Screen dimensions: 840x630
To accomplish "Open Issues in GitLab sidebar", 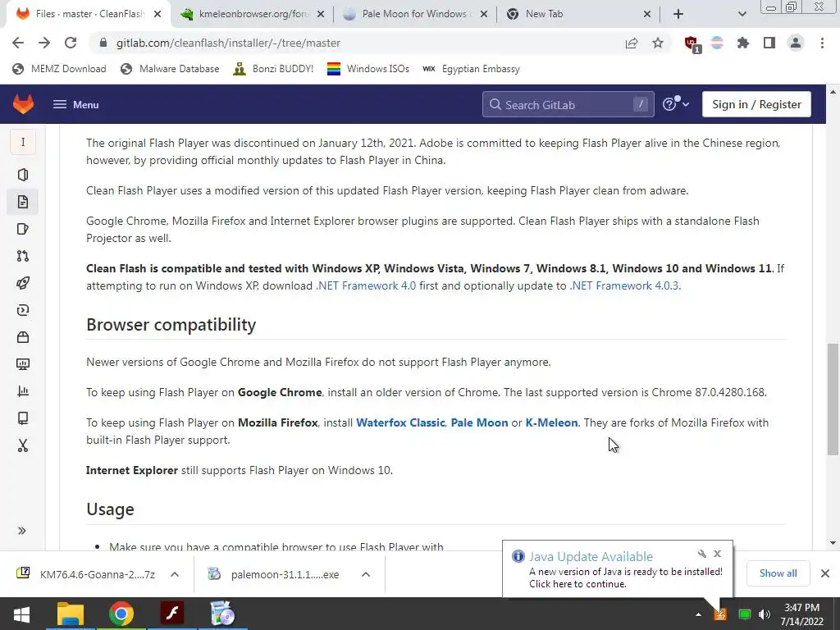I will point(22,230).
